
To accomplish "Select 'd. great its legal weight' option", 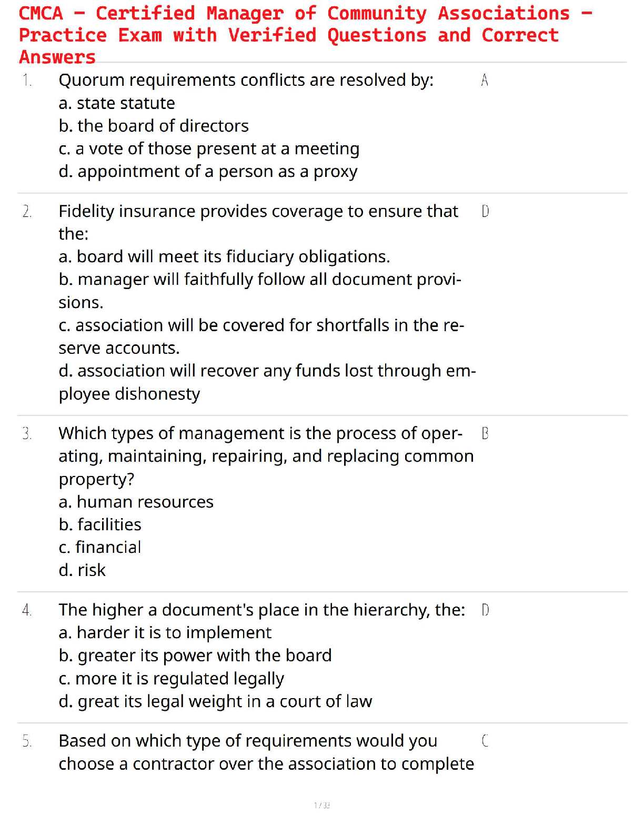I will 215,701.
